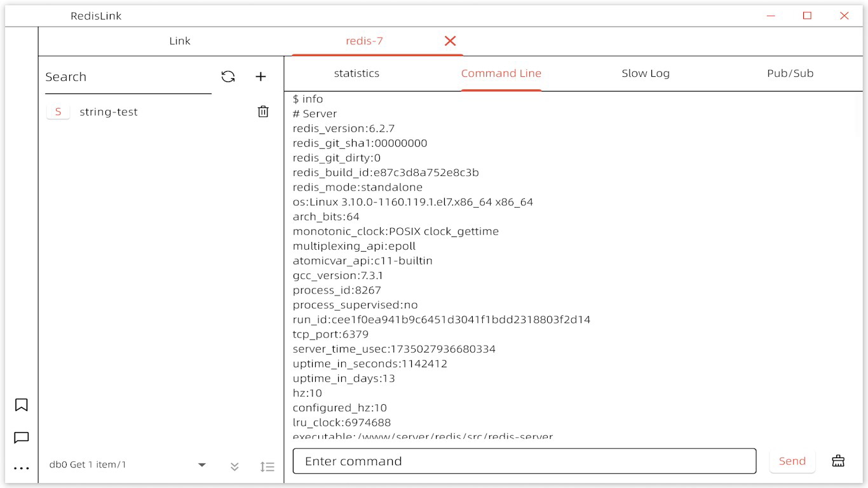Select the Command Line tab
Image resolution: width=868 pixels, height=488 pixels.
click(x=501, y=74)
